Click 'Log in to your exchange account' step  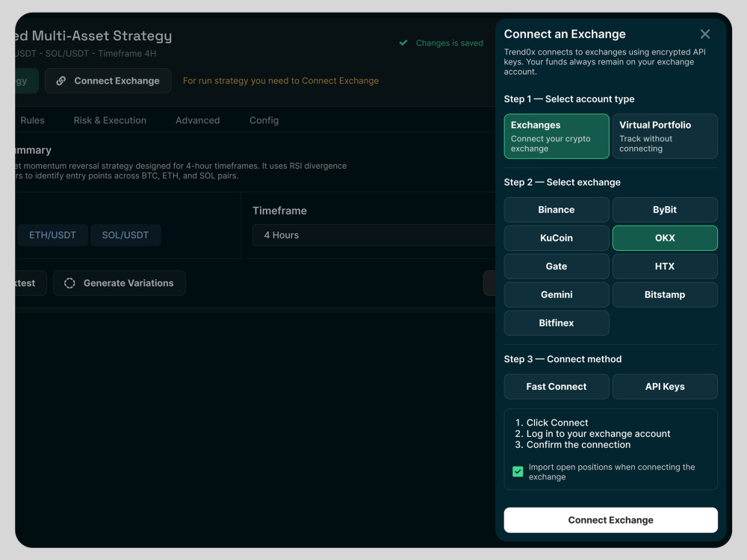(x=598, y=434)
